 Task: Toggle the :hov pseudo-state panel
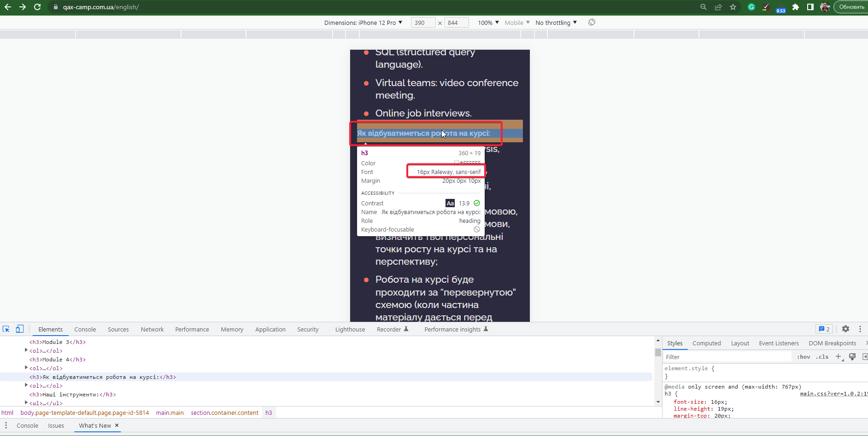pos(803,356)
